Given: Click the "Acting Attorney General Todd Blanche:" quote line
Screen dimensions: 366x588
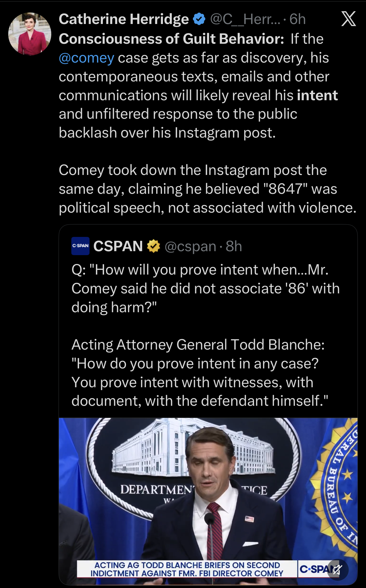Looking at the screenshot, I should click(198, 345).
